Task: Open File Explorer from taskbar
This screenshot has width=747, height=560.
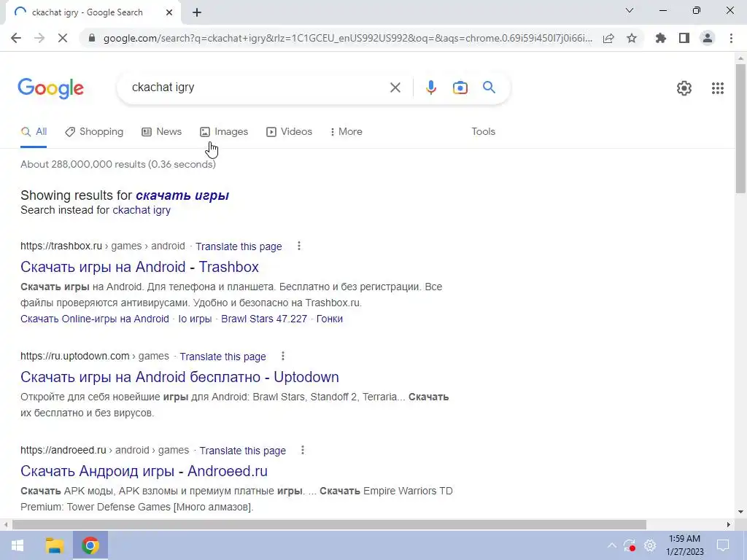Action: pos(54,545)
